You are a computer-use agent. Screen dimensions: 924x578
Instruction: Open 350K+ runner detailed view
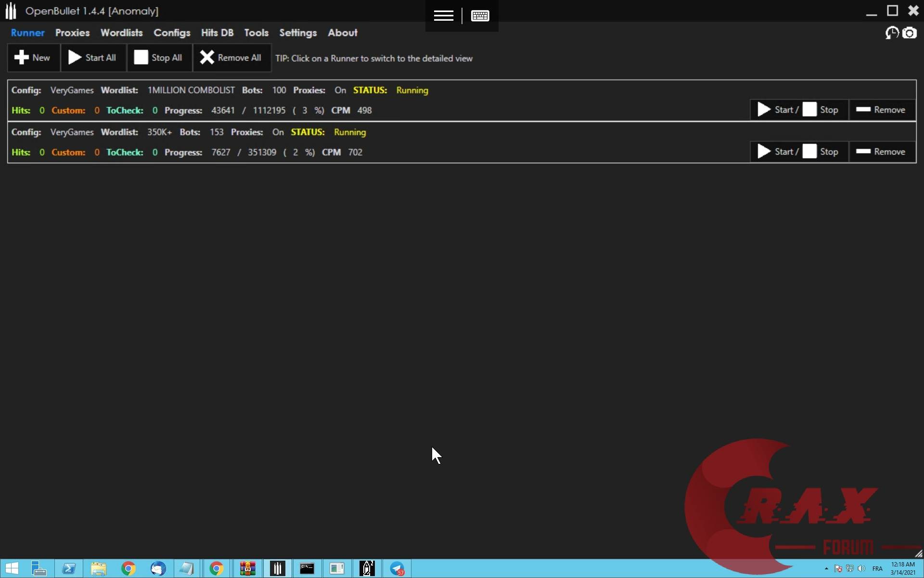click(481, 143)
